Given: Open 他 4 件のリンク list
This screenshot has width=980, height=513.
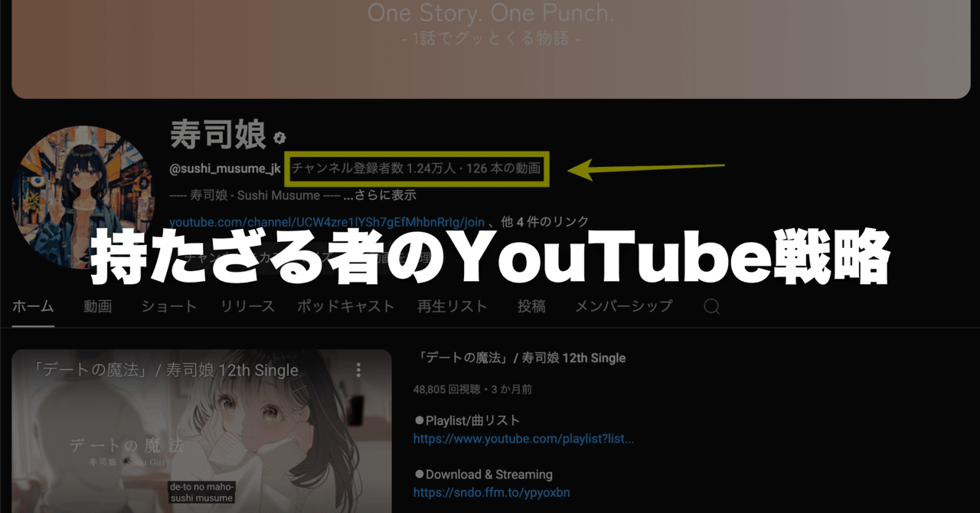Looking at the screenshot, I should (x=544, y=222).
